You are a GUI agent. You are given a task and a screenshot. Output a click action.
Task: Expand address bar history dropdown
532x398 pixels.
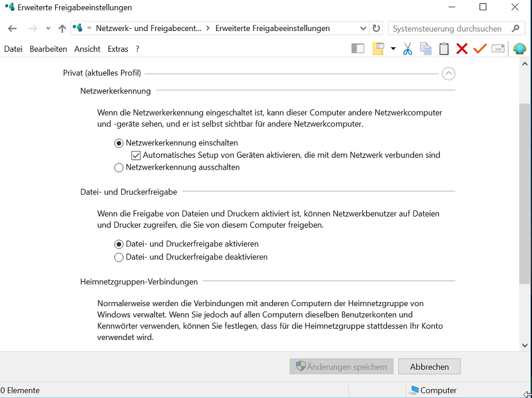tap(363, 29)
